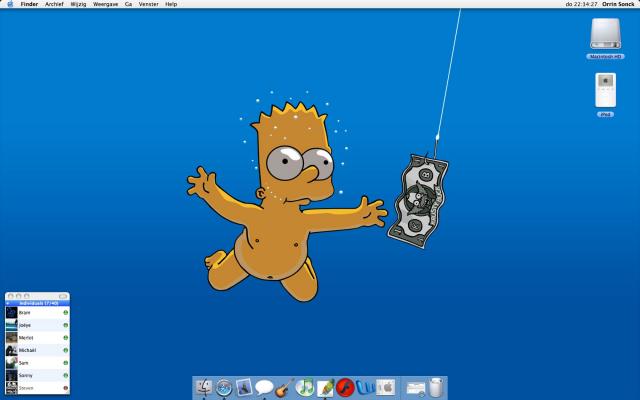Open the Preview app in Dock
The image size is (640, 400).
(244, 387)
